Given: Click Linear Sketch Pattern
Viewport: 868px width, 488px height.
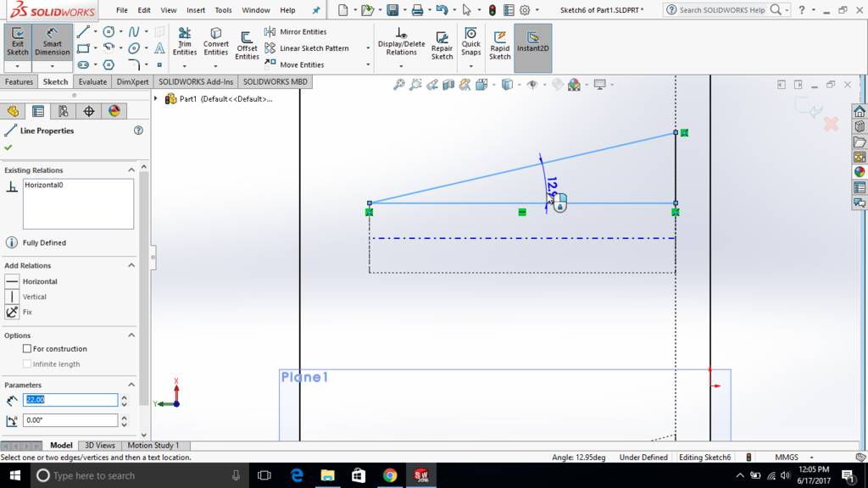Looking at the screenshot, I should click(307, 48).
